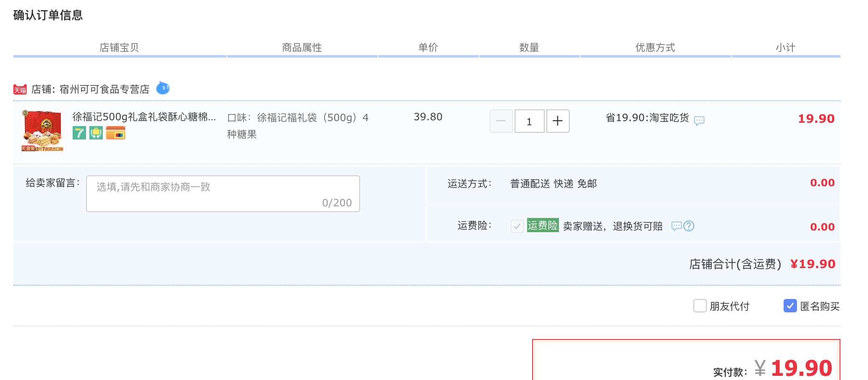
Task: Open the promotion comment bubble icon near 淘宝吃货
Action: (x=699, y=121)
